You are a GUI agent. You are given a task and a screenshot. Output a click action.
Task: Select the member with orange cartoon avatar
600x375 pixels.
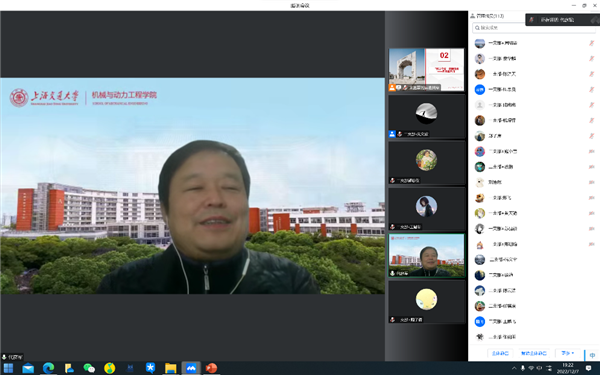coord(534,197)
